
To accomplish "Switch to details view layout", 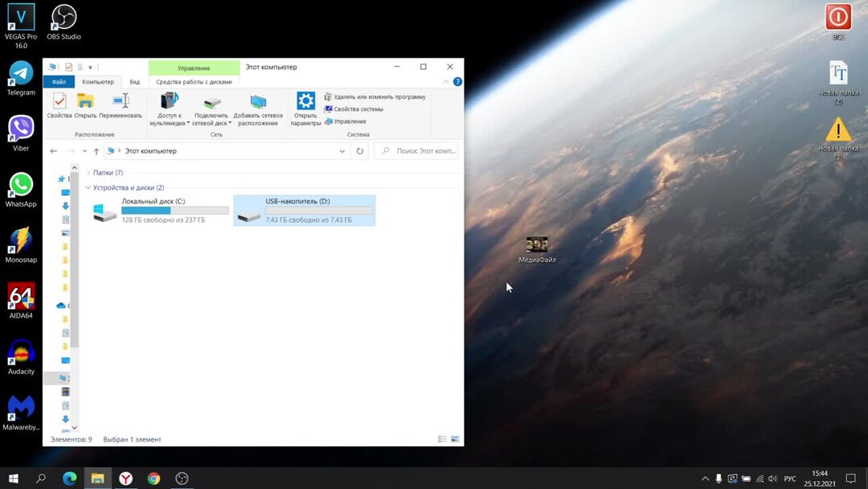I will (442, 439).
